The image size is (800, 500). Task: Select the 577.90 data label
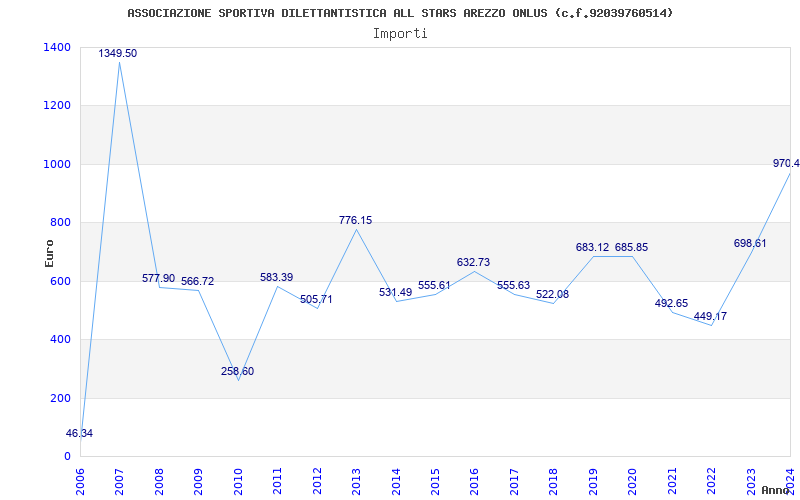click(x=158, y=279)
